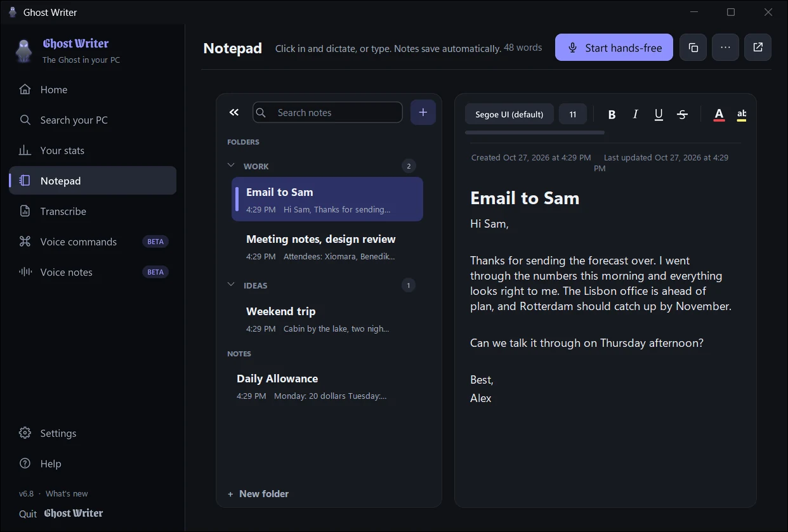Image resolution: width=788 pixels, height=532 pixels.
Task: Click the Voice notes BETA badge
Action: click(x=155, y=272)
